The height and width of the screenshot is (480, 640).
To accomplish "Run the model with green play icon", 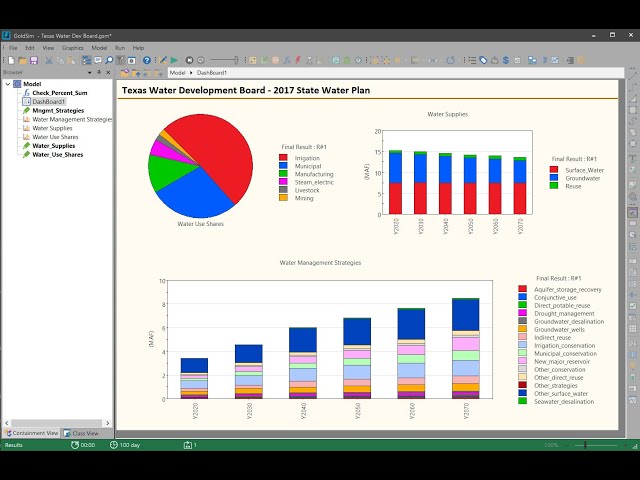I will 174,60.
